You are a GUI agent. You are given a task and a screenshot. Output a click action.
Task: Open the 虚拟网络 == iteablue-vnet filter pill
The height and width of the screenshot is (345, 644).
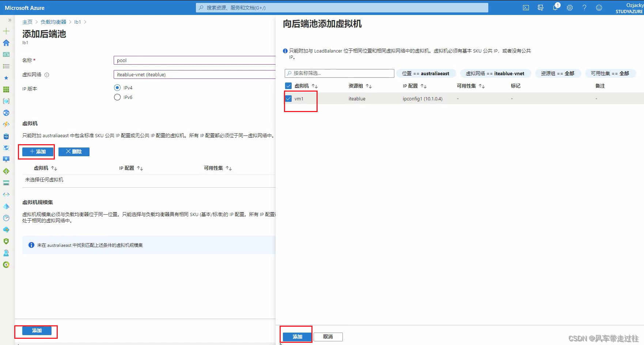pos(495,73)
